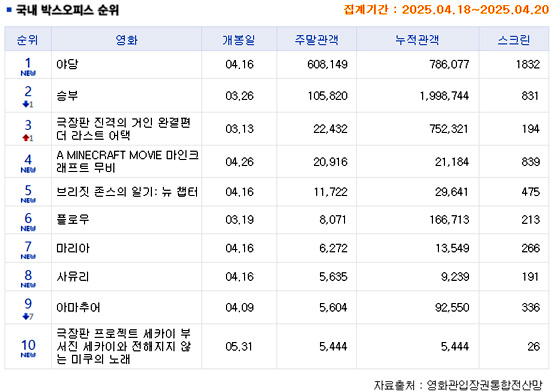This screenshot has width=550, height=391.
Task: Click the blue bullet beside 국내 박스오피스 순위
Action: [x=9, y=9]
